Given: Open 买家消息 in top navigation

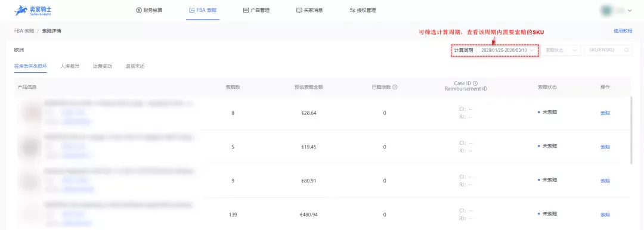Looking at the screenshot, I should 309,10.
